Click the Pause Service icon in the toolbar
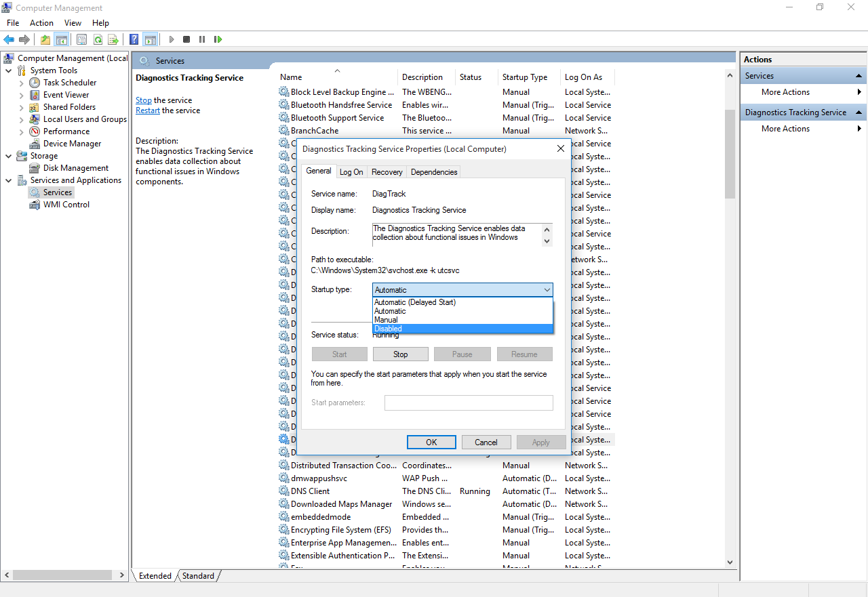This screenshot has height=597, width=868. coord(202,39)
